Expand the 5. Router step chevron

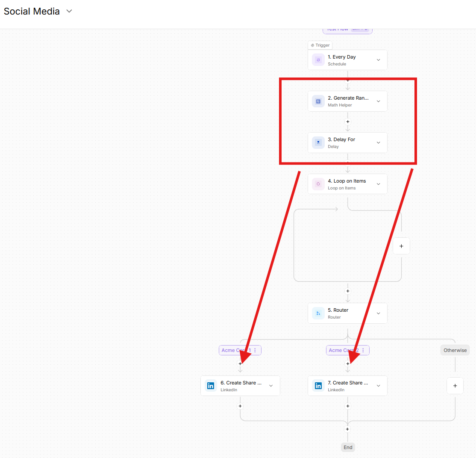378,313
